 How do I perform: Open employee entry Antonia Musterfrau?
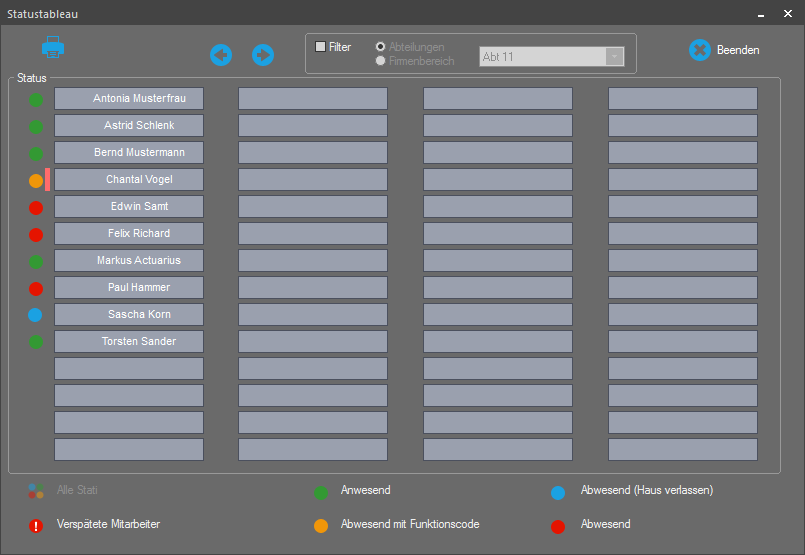pyautogui.click(x=129, y=99)
